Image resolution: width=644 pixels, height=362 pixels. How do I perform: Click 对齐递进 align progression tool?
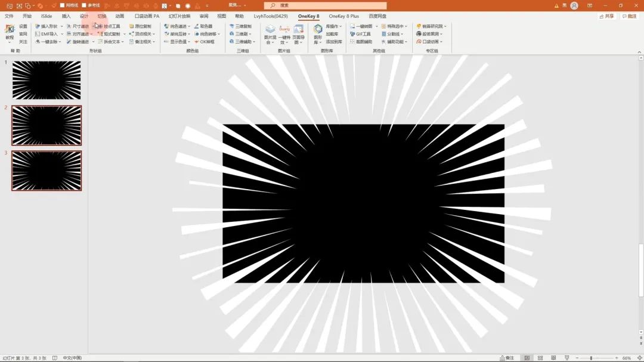point(78,34)
